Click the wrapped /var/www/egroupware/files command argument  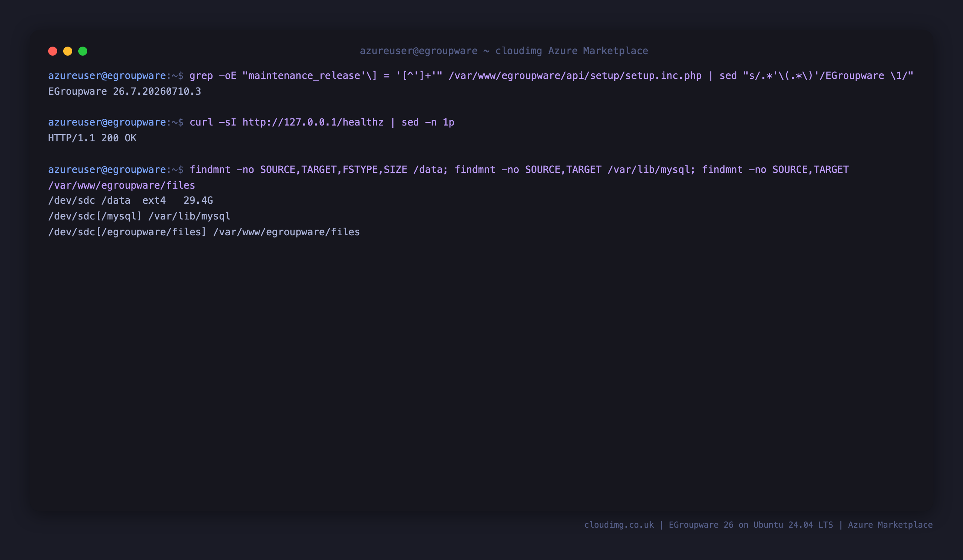(122, 186)
